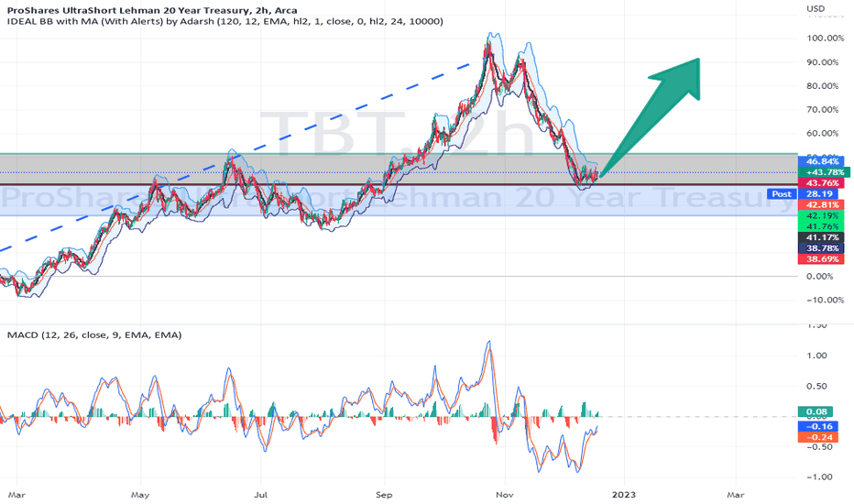Click the Mar label just before May
The width and height of the screenshot is (854, 504).
click(x=16, y=495)
